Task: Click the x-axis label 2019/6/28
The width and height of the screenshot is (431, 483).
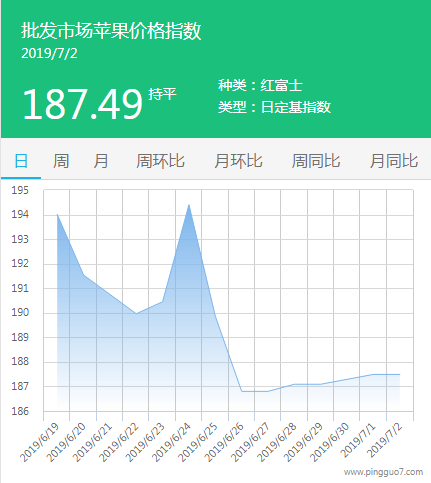Action: tap(277, 442)
